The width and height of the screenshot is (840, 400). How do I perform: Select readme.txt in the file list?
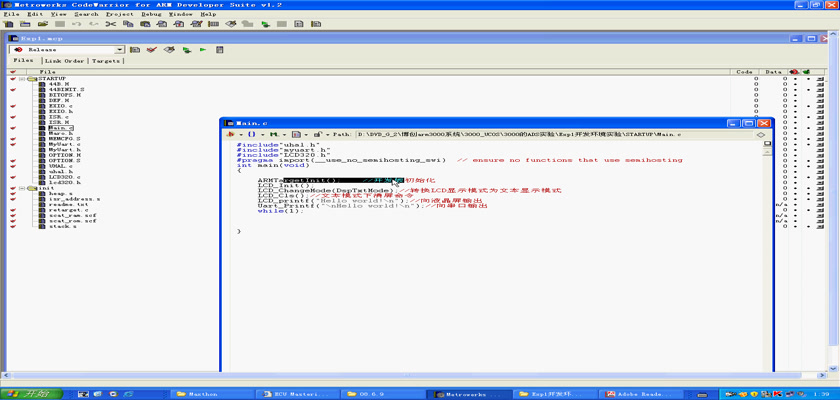[68, 205]
